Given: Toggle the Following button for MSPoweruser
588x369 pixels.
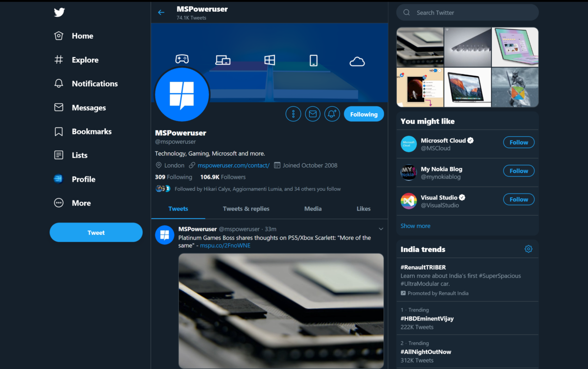Looking at the screenshot, I should [364, 114].
